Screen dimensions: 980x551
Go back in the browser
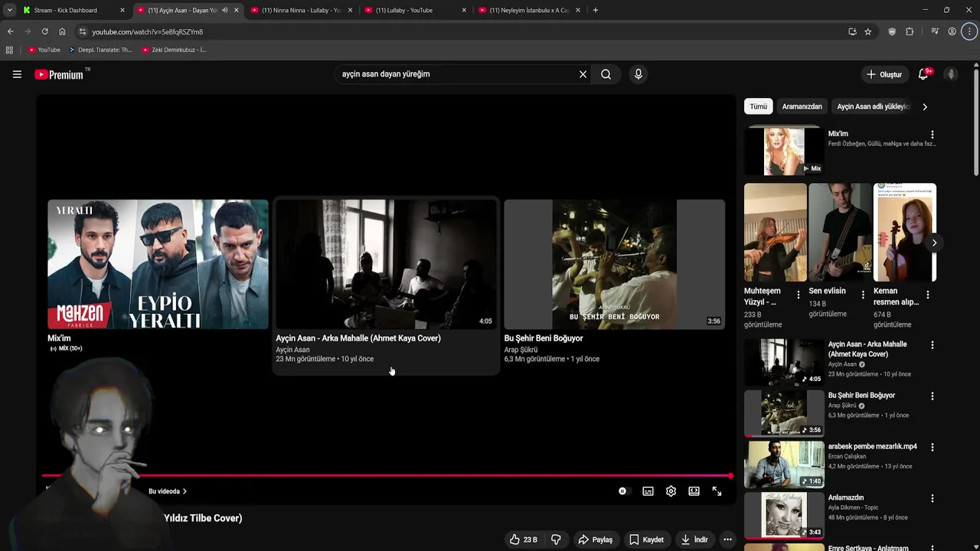click(x=10, y=31)
